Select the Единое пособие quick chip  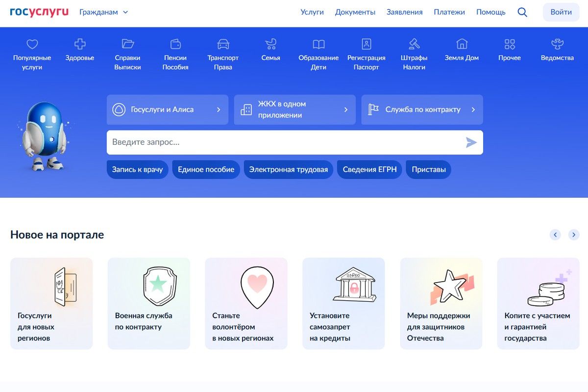206,170
